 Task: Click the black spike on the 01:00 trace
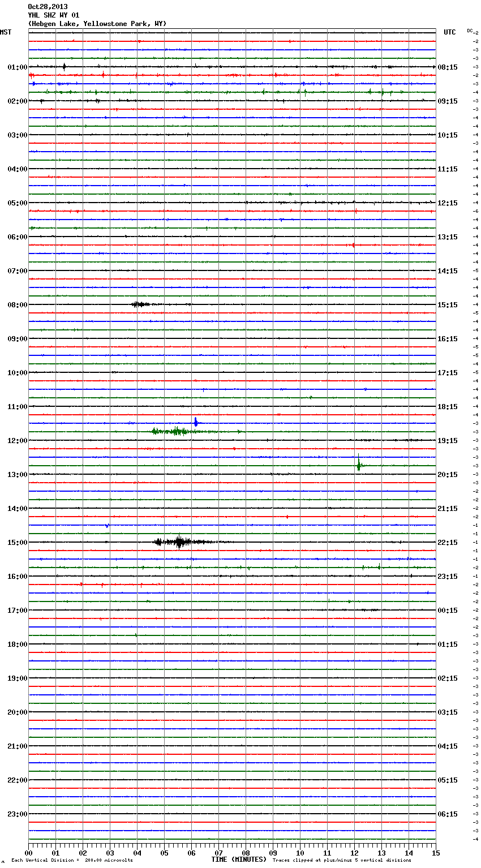pyautogui.click(x=64, y=67)
